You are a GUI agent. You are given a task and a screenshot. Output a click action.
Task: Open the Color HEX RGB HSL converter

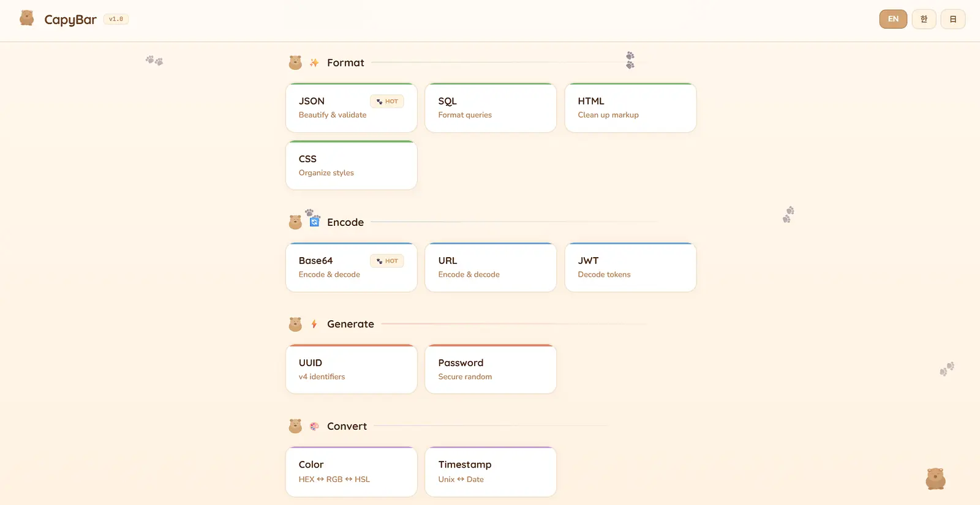(x=352, y=472)
